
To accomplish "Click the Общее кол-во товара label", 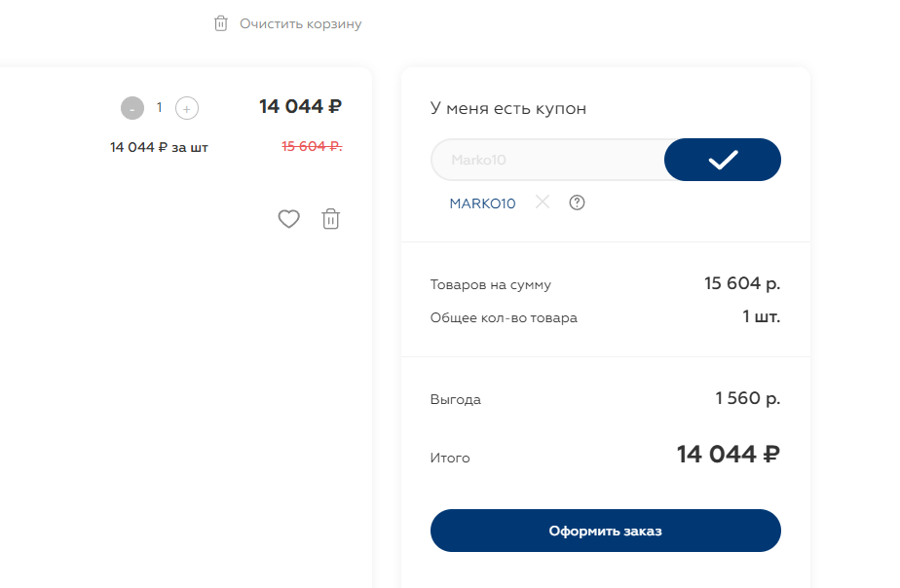I will [x=504, y=317].
